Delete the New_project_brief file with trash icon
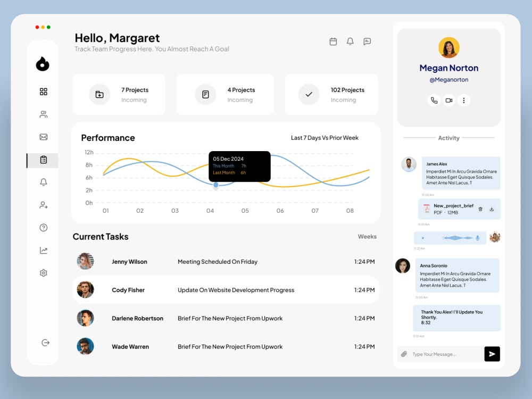This screenshot has width=532, height=399. click(480, 209)
